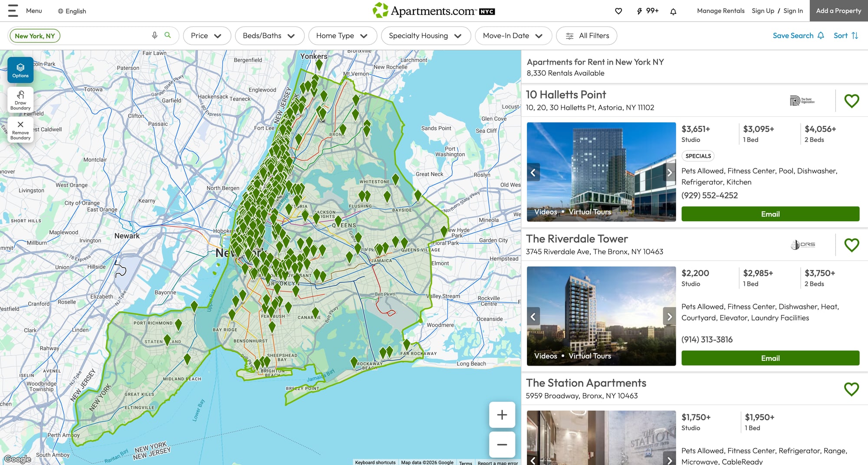Favorite The Station Apartments listing
Image resolution: width=868 pixels, height=465 pixels.
coord(852,389)
